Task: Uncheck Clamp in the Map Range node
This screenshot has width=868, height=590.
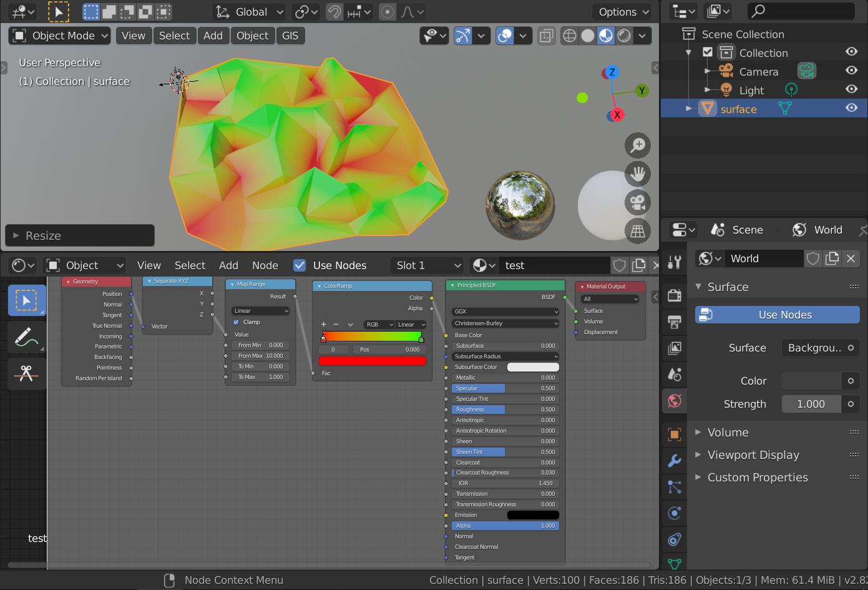Action: [x=236, y=322]
